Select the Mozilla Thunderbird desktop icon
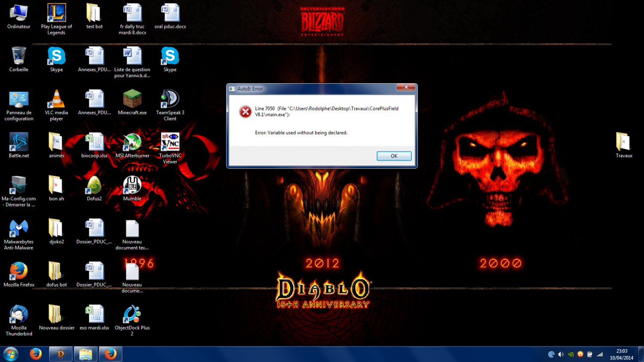The width and height of the screenshot is (644, 362). coord(19,320)
